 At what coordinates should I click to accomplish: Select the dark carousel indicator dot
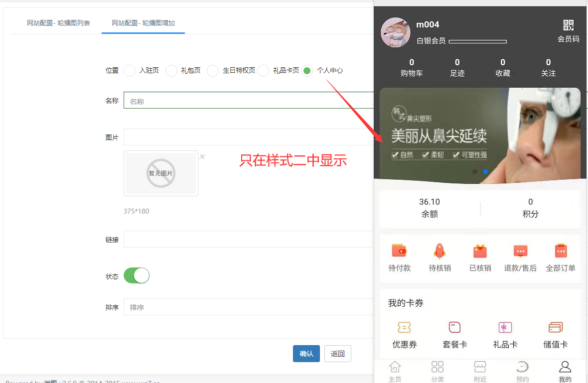click(x=475, y=171)
